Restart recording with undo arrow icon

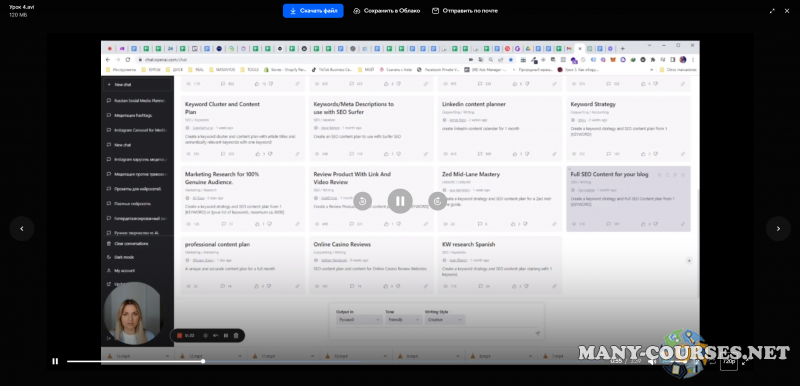pyautogui.click(x=215, y=336)
